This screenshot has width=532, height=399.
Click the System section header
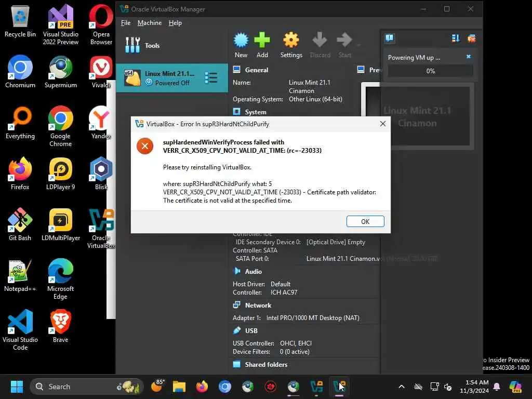256,112
